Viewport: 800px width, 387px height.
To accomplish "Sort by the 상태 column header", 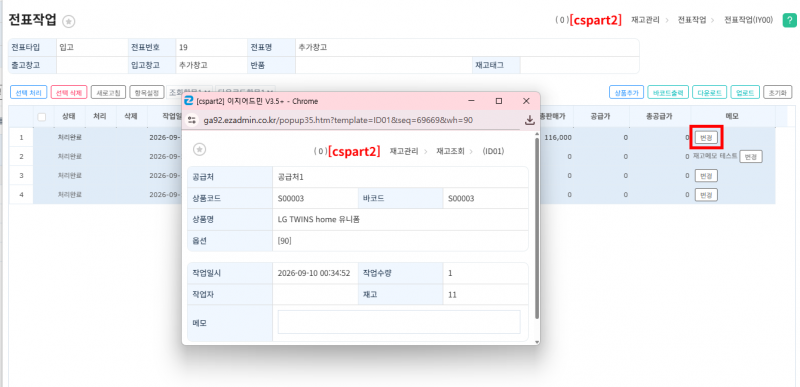I will click(69, 116).
